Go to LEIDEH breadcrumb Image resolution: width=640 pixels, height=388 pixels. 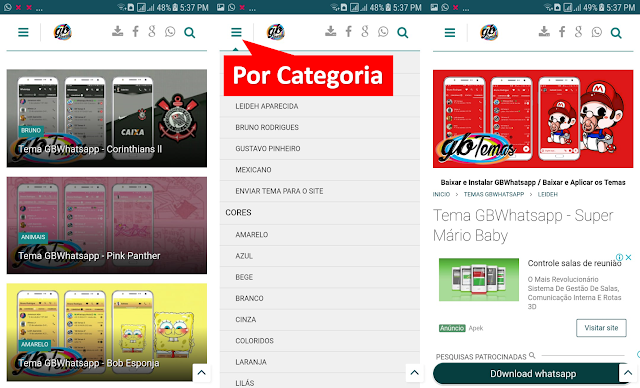[x=548, y=195]
